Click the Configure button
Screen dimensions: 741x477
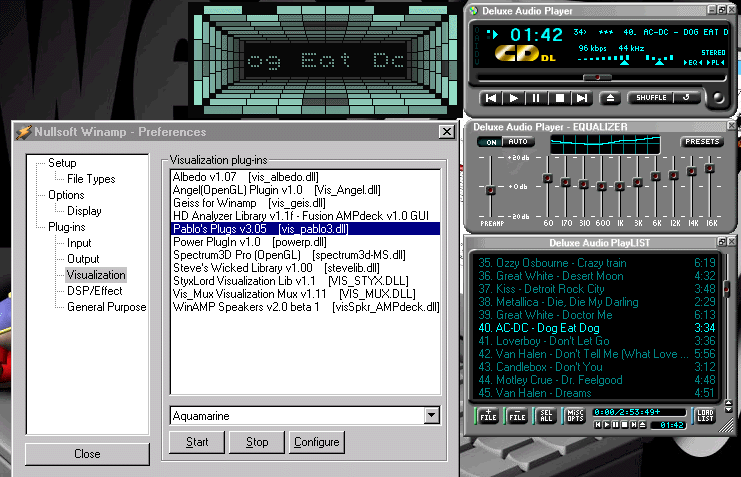pos(316,442)
